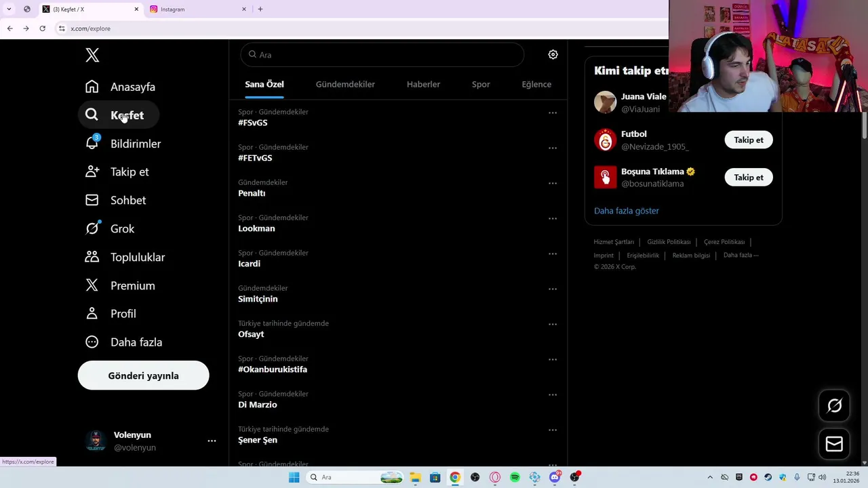Switch to Gündemdekiler tab
Image resolution: width=868 pixels, height=488 pixels.
[345, 84]
